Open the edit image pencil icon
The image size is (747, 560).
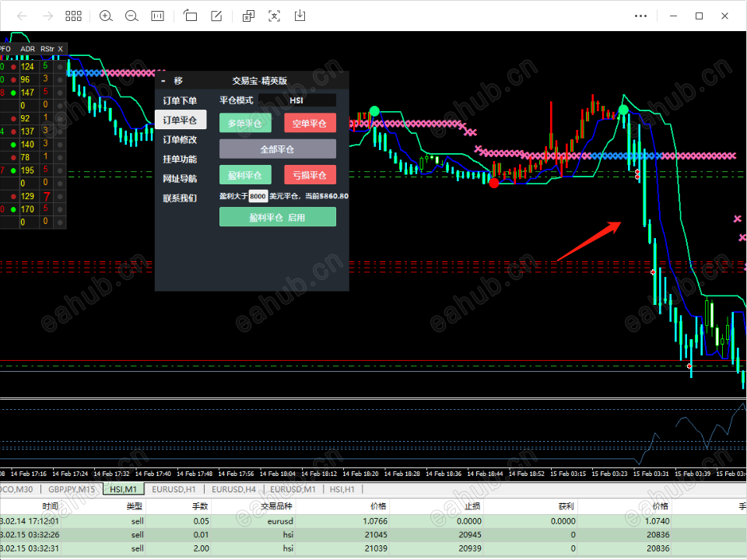coord(216,16)
